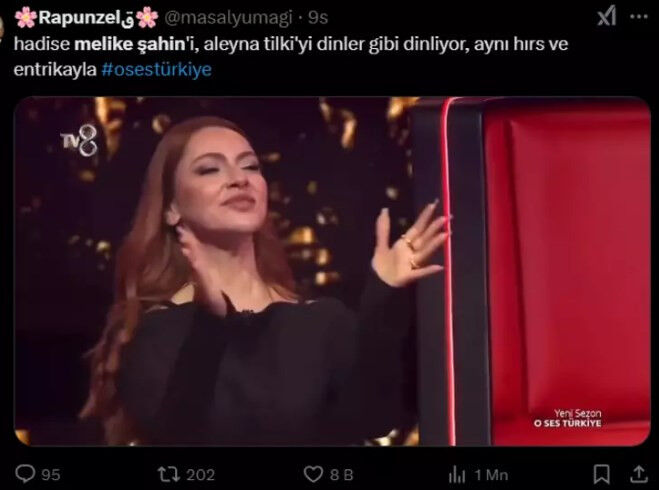Click the 95 replies count
The height and width of the screenshot is (490, 659).
(50, 474)
